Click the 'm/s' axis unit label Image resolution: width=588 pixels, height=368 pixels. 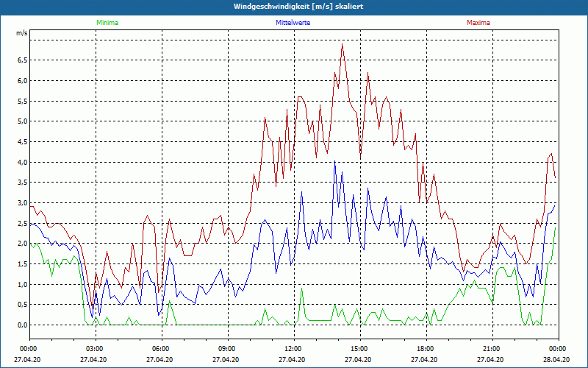21,33
